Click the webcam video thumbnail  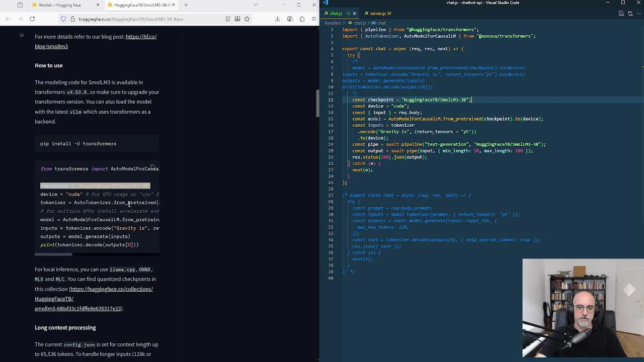[583, 308]
